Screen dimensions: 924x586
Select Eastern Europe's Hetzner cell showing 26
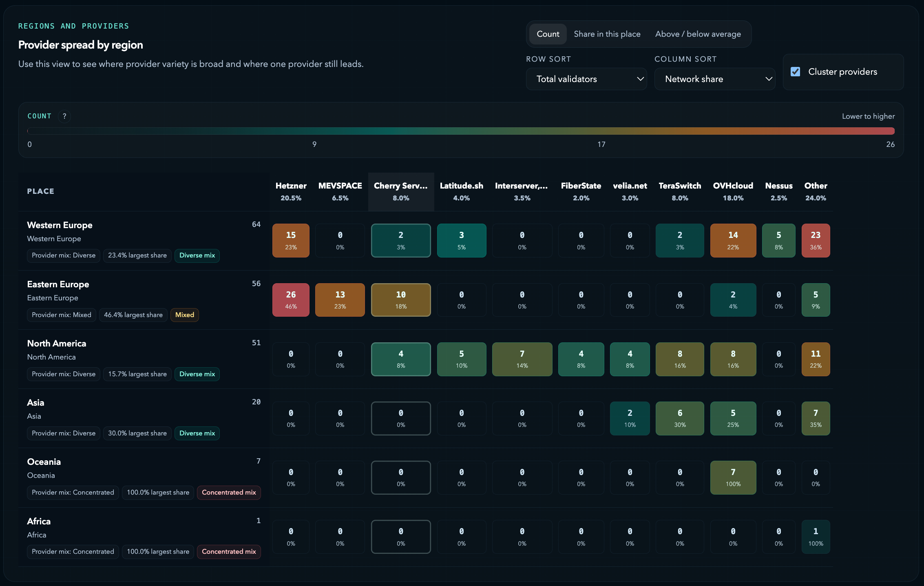tap(291, 300)
